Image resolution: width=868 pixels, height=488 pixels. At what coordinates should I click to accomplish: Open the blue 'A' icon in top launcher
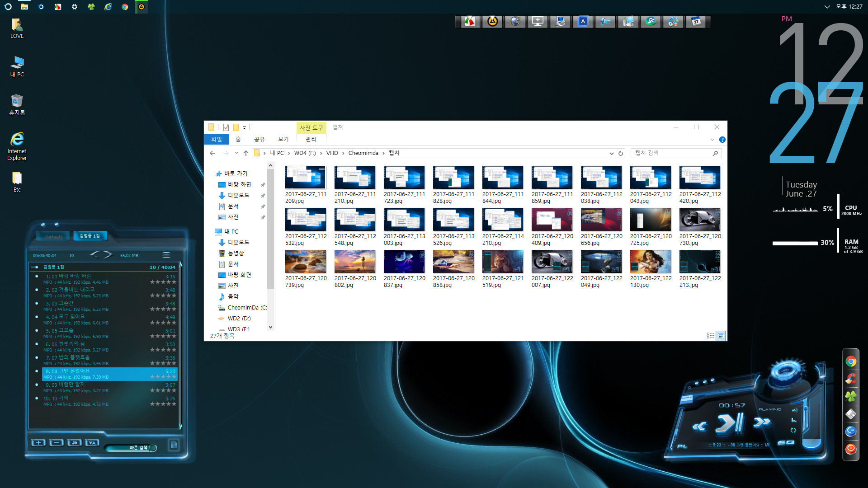(583, 21)
